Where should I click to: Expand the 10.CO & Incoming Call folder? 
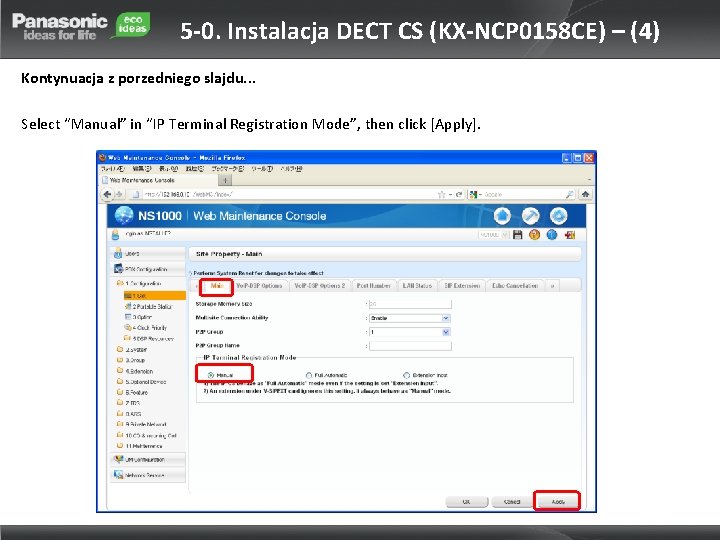[120, 435]
